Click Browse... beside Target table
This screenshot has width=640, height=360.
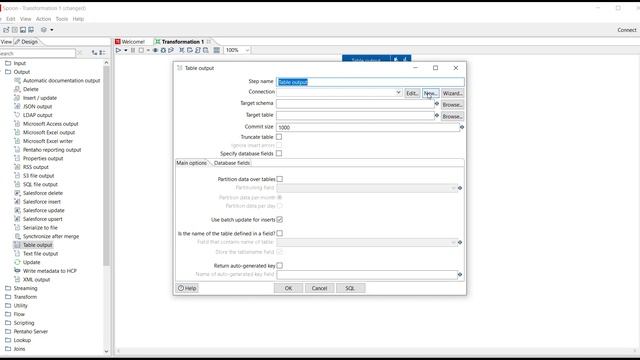452,116
